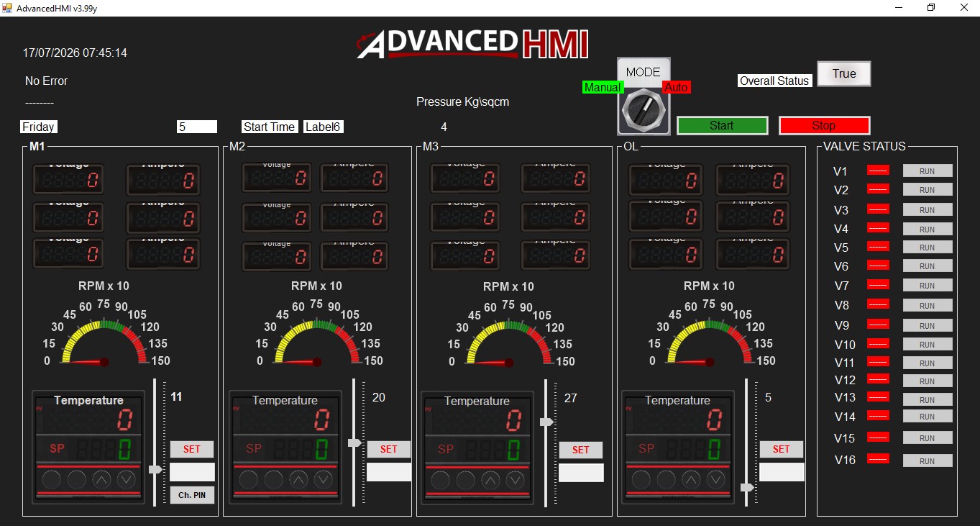Click M1 temperature controller down arrow
This screenshot has height=526, width=980.
click(127, 479)
